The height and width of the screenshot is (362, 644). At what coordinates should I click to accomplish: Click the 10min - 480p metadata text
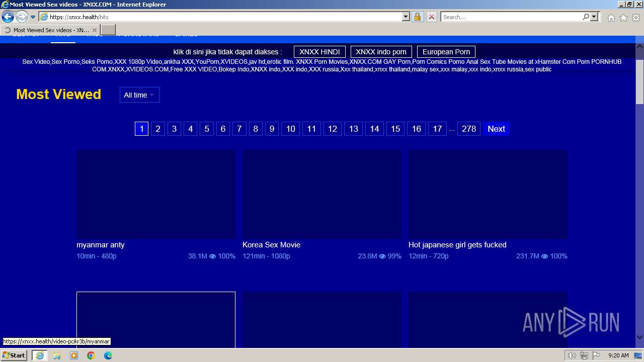(97, 256)
